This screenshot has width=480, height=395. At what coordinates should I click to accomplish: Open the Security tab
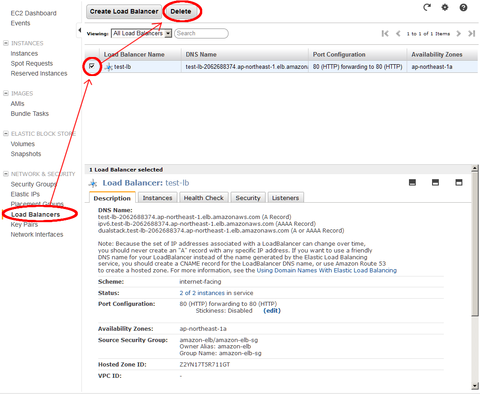(x=248, y=198)
